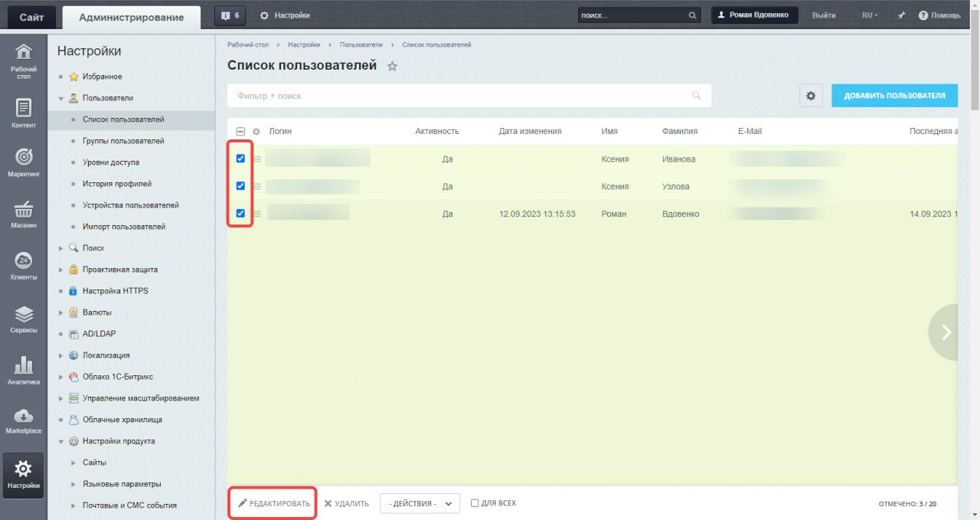Open the Действия dropdown
The image size is (980, 520).
point(420,504)
